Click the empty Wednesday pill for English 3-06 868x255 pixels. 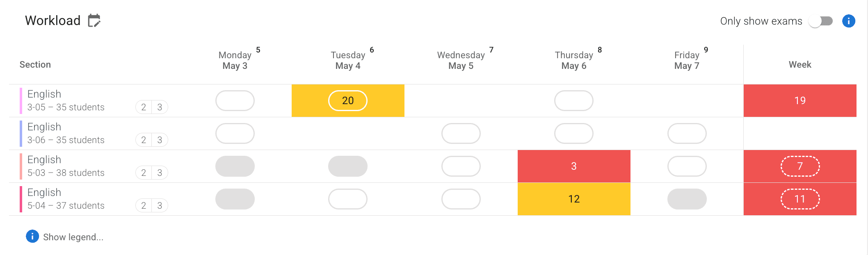(x=461, y=133)
